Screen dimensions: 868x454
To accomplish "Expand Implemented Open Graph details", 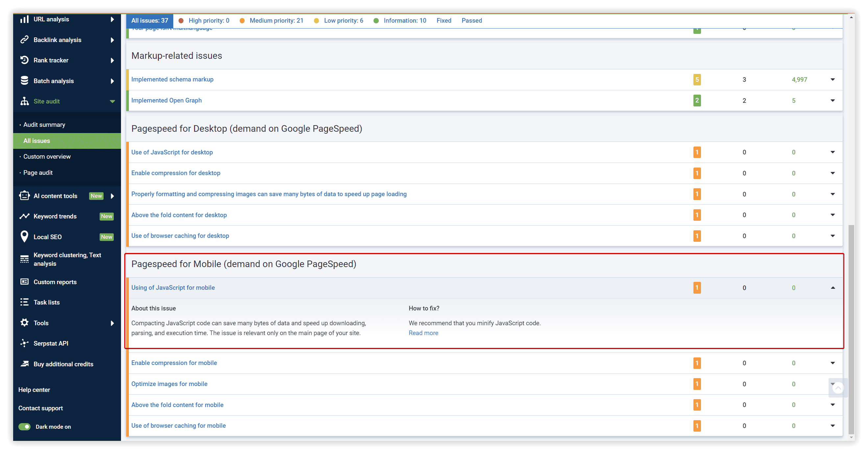I will click(x=832, y=101).
